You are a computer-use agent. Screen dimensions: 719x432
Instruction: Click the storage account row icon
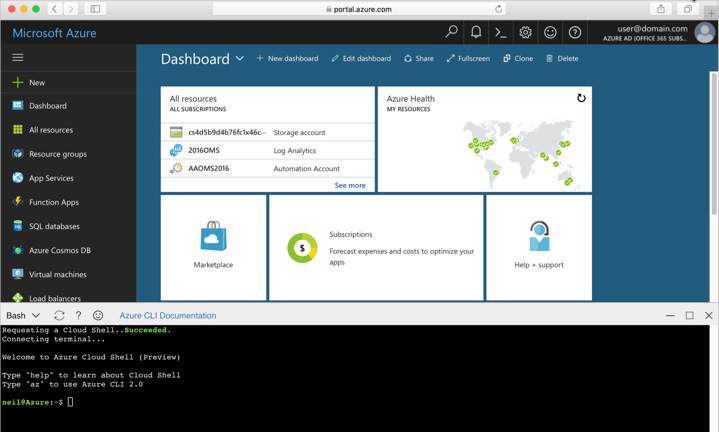(x=176, y=132)
